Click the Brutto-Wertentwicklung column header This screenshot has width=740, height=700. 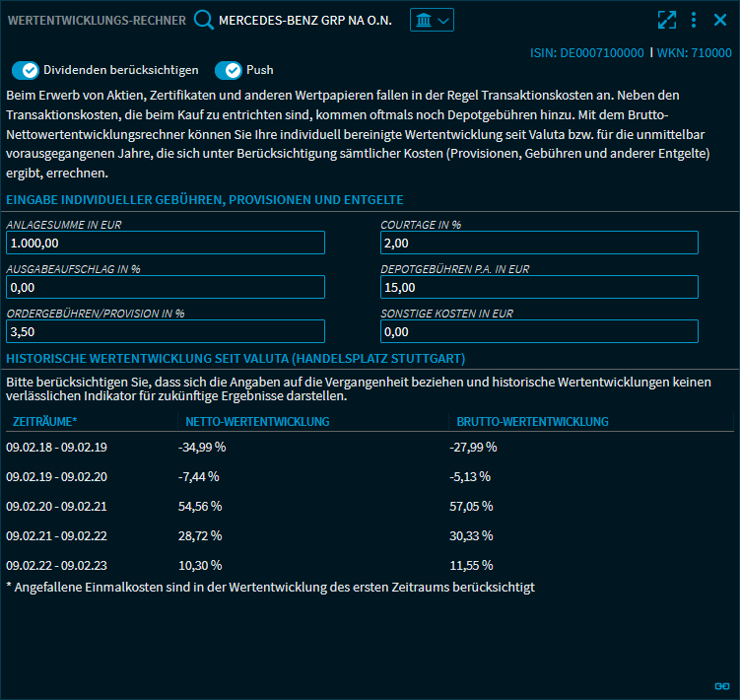coord(532,421)
